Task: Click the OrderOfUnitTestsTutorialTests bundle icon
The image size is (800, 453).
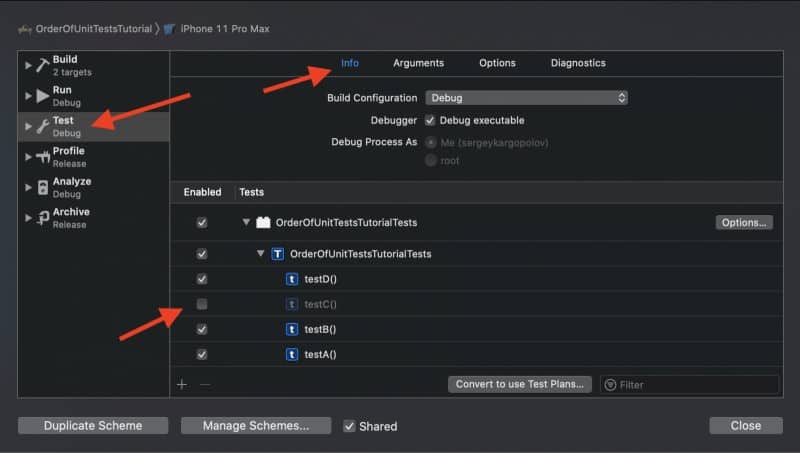Action: (x=263, y=222)
